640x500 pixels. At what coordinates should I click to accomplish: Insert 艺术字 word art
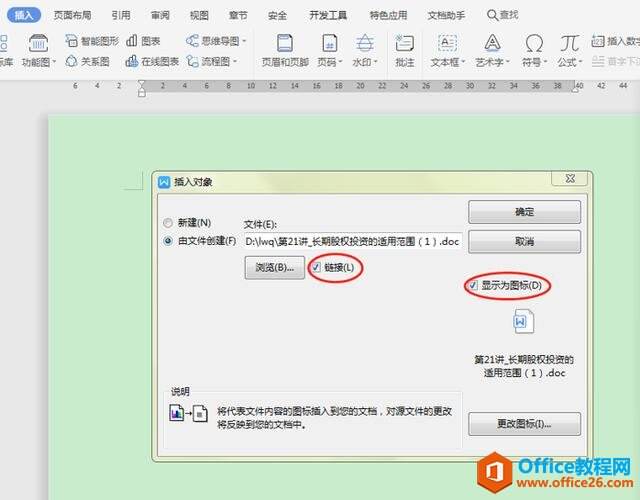(492, 51)
